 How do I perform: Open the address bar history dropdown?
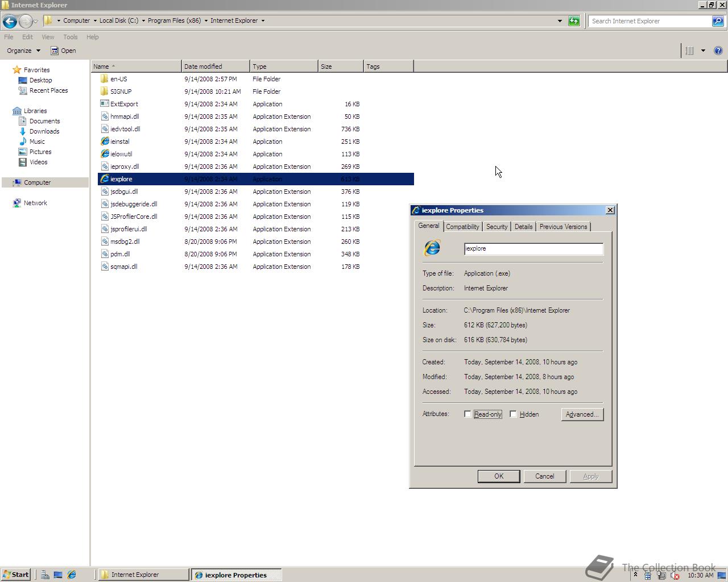pos(560,21)
